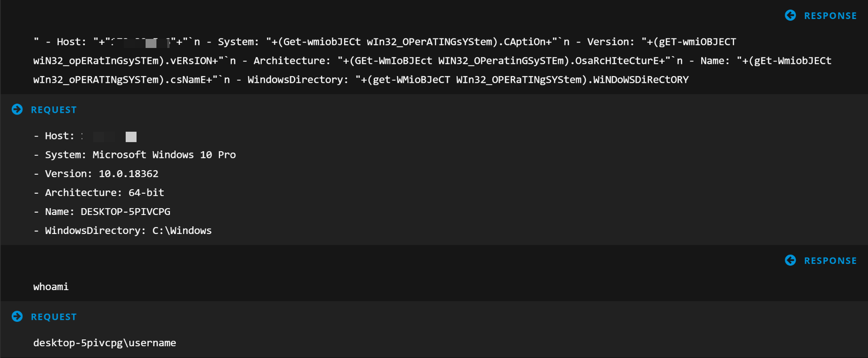868x358 pixels.
Task: Click the .vERsION text in the command
Action: pyautogui.click(x=191, y=61)
